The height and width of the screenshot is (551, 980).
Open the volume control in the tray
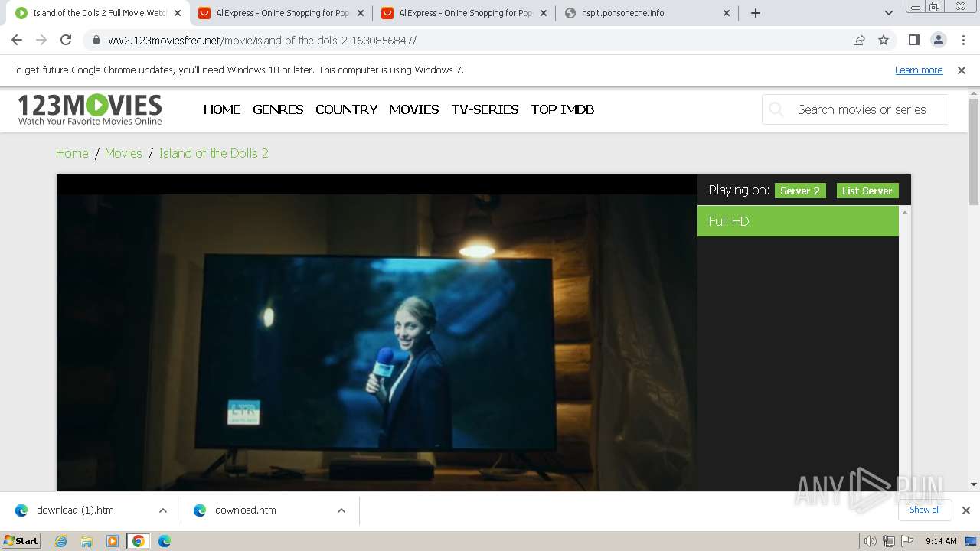point(871,541)
